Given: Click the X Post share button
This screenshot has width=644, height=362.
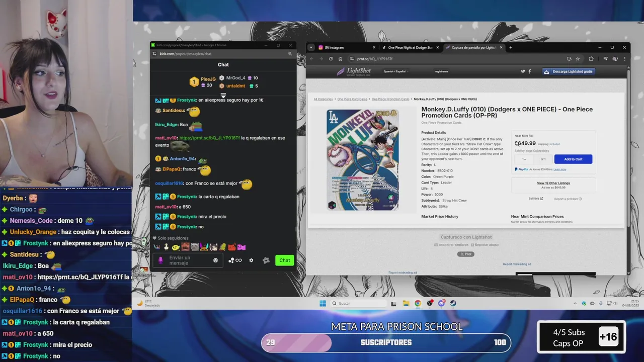Looking at the screenshot, I should point(466,254).
